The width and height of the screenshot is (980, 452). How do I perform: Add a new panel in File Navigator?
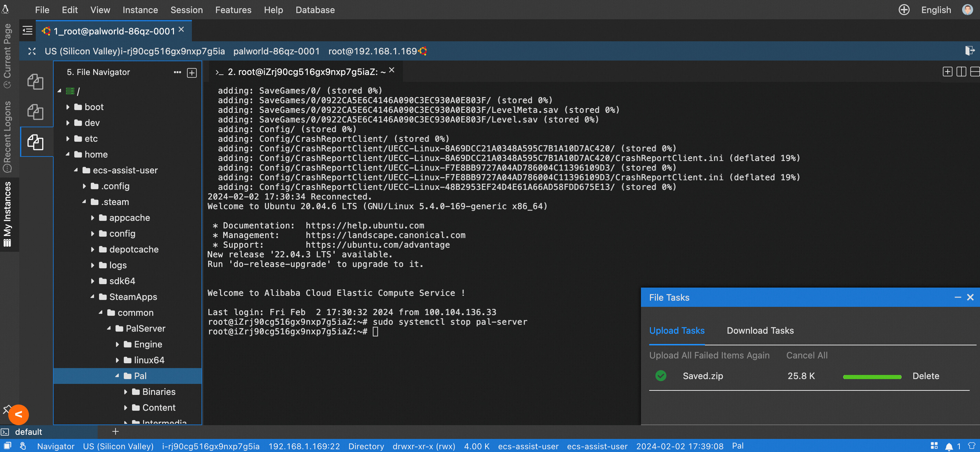pos(192,73)
